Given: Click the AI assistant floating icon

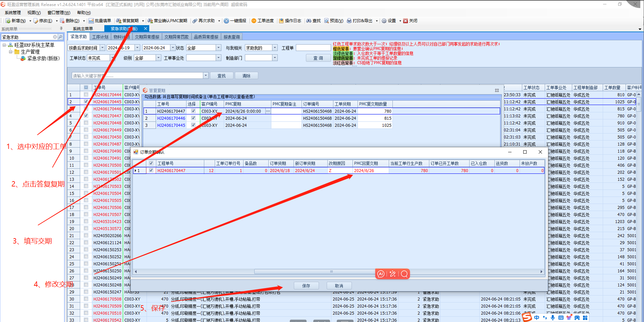Looking at the screenshot, I should click(x=381, y=274).
